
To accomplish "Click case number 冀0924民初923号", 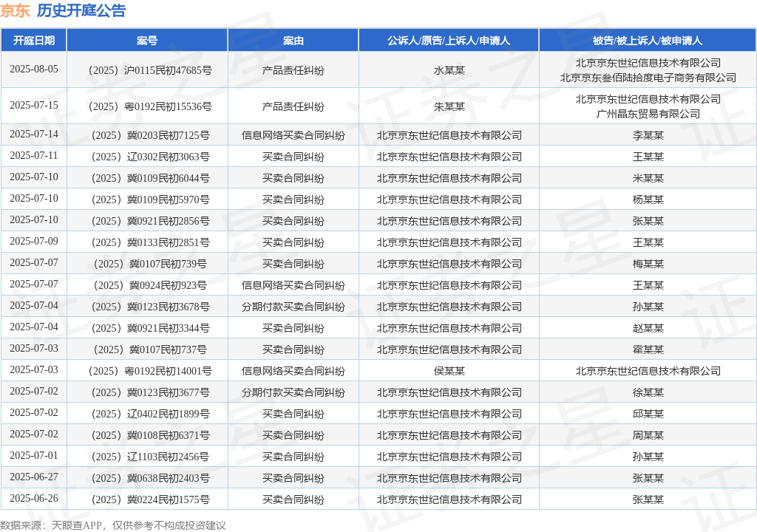I will 150,286.
